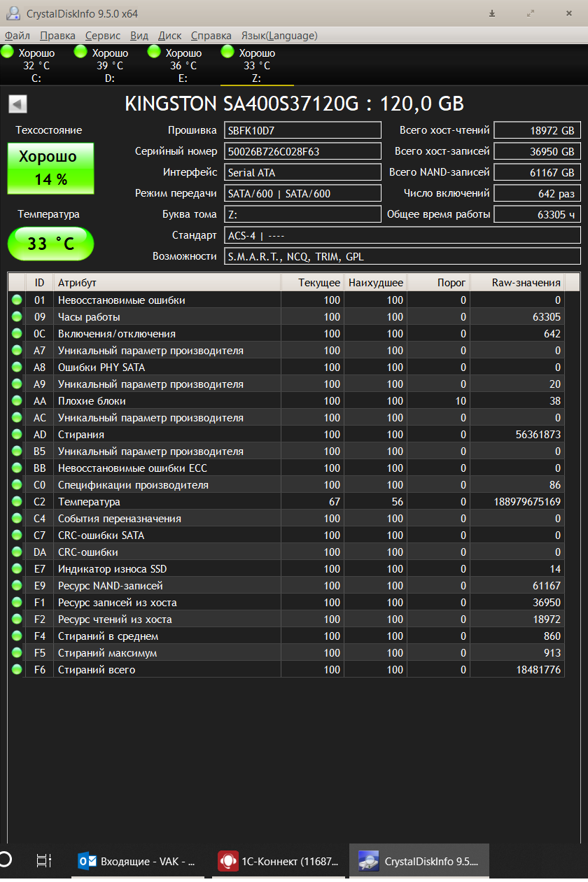
Task: Click status indicator for attribute 01 row
Action: [x=17, y=300]
